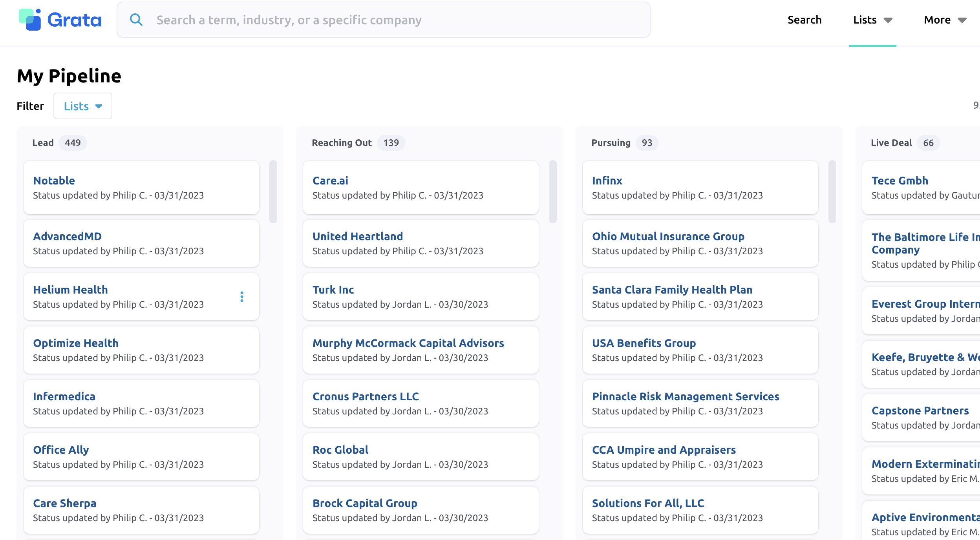The image size is (980, 540).
Task: Open CCA Umpire and Appraisers link
Action: (664, 450)
